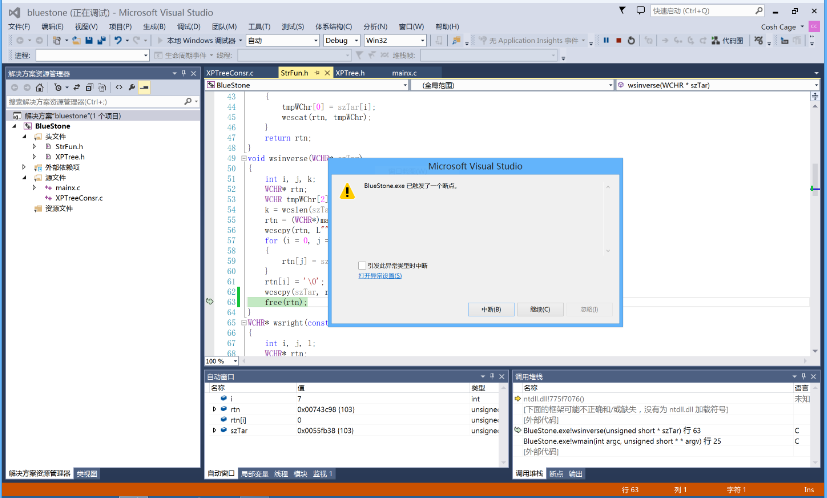Click the pending changes filter icon
827x498 pixels.
tap(58, 88)
